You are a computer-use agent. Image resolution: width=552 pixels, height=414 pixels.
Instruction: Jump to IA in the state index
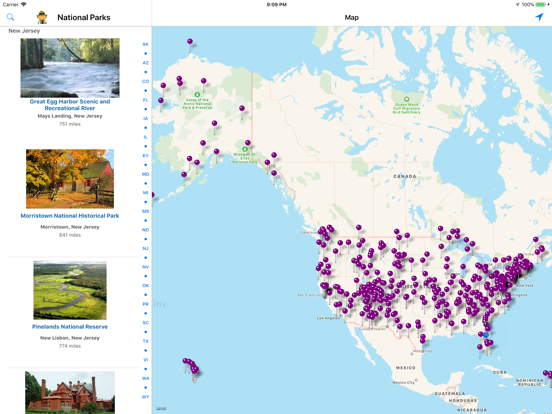point(145,118)
